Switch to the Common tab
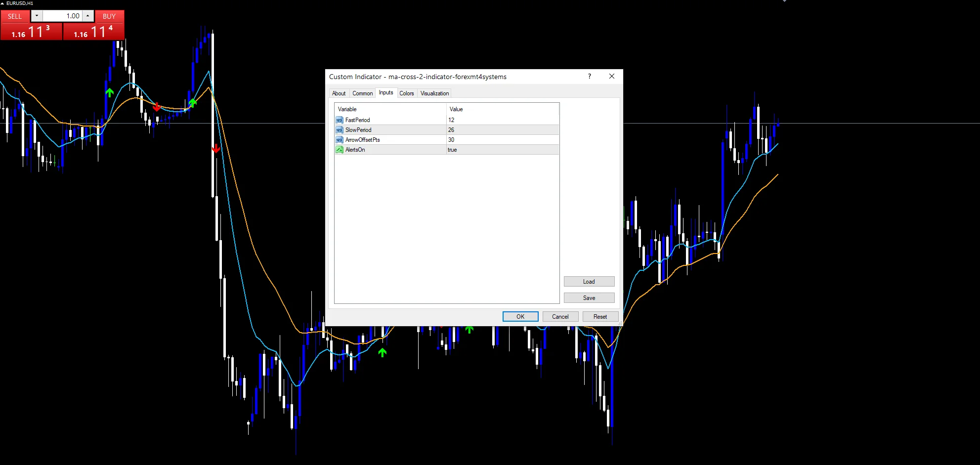 pyautogui.click(x=362, y=93)
